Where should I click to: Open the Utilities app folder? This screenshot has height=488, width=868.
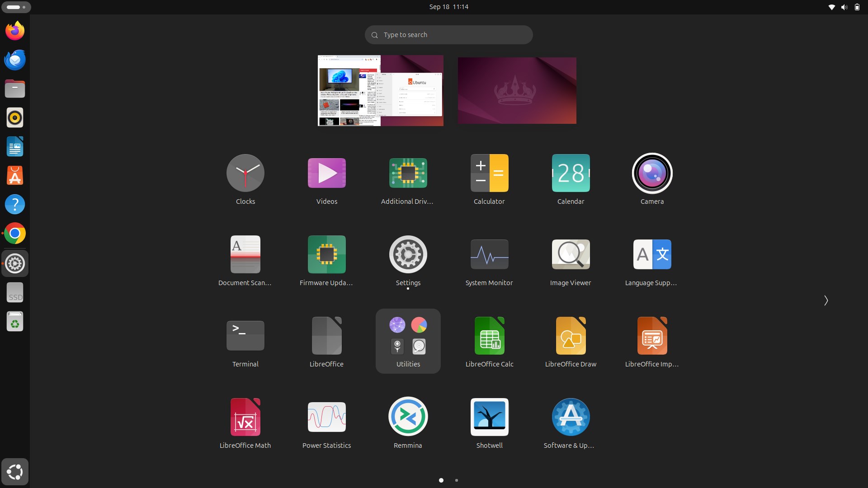[408, 341]
